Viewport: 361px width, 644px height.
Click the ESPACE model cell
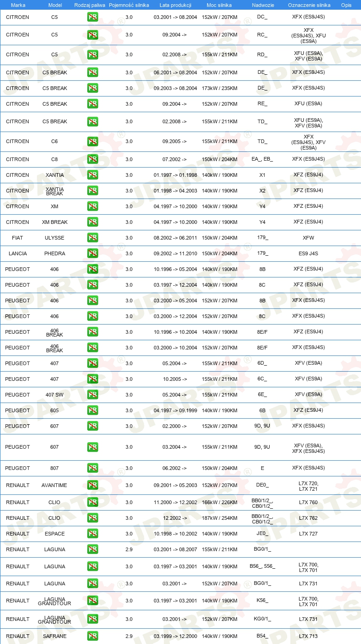54,534
